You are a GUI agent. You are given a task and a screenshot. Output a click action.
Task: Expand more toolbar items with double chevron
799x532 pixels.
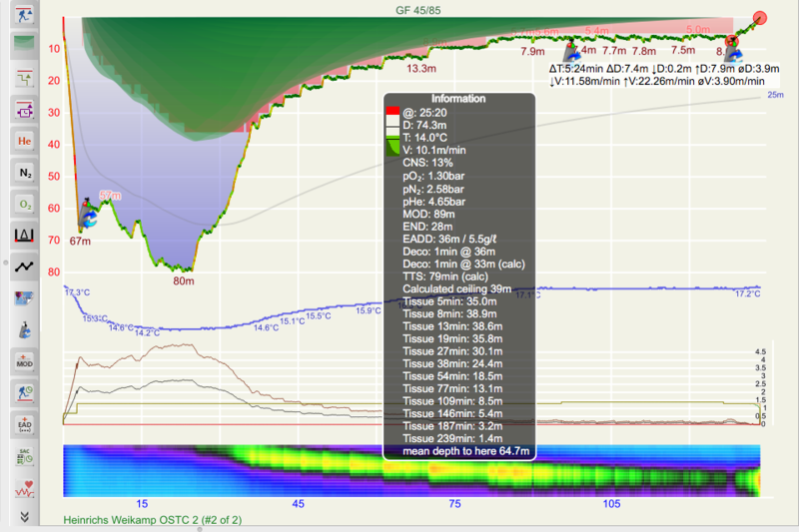(24, 516)
